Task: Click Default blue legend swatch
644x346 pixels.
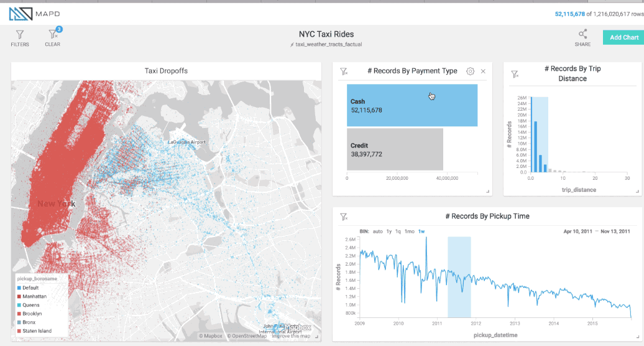Action: point(19,288)
